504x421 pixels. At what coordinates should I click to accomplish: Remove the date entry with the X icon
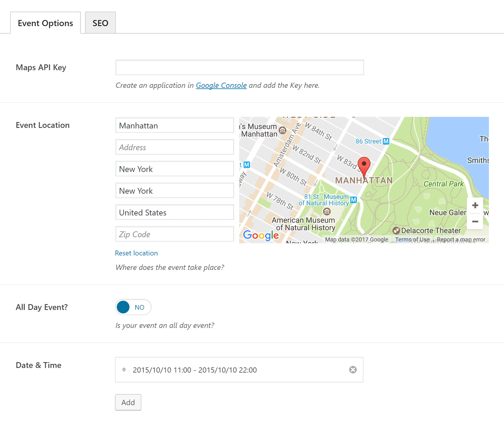click(353, 370)
